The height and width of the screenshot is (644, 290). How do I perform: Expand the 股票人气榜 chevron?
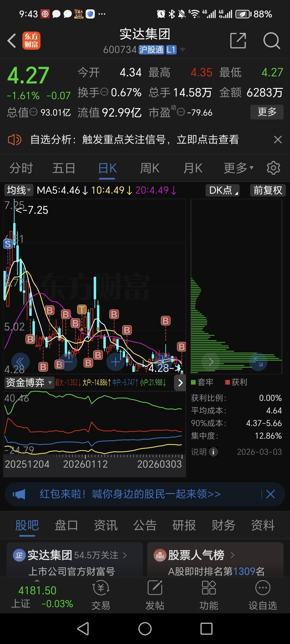(232, 555)
